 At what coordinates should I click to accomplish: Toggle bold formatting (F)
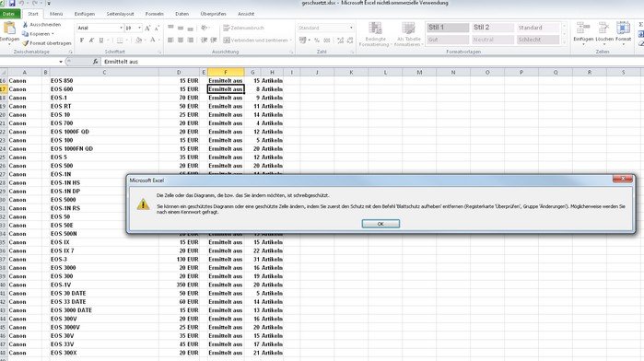82,41
